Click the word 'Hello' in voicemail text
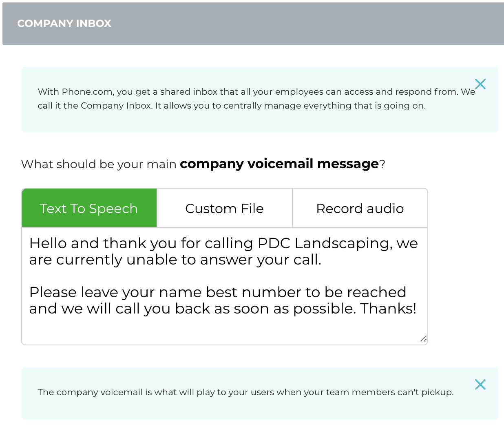Screen dimensions: 504x427 click(x=48, y=243)
